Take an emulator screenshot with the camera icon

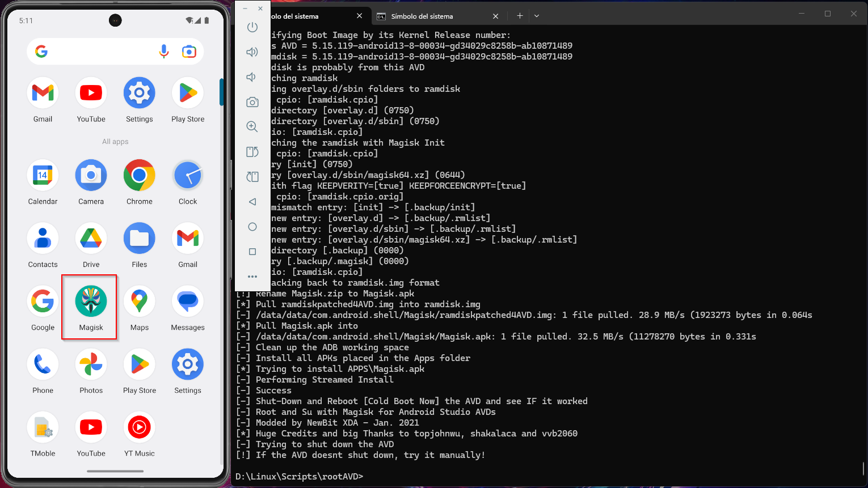click(252, 102)
